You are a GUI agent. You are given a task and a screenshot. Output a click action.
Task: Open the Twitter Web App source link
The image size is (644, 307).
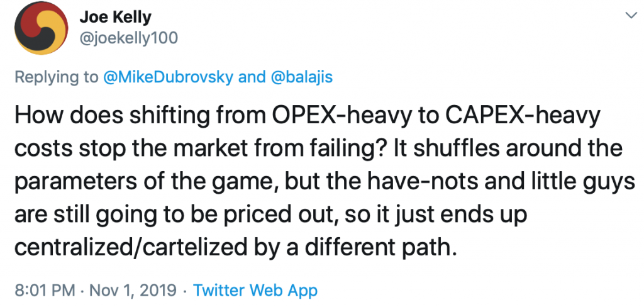[x=255, y=290]
